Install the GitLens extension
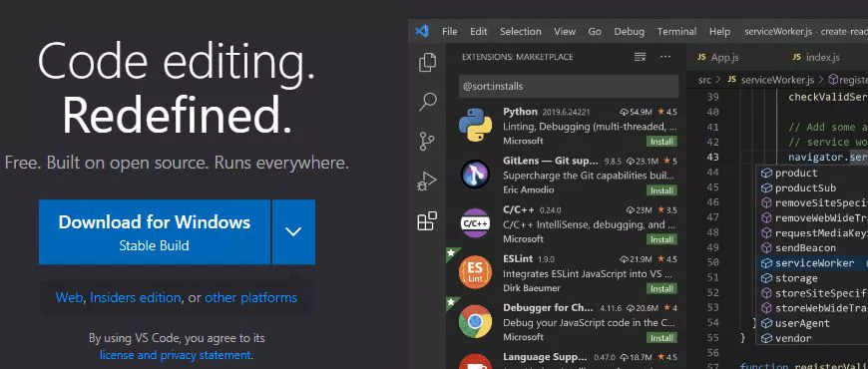868x369 pixels. coord(661,190)
